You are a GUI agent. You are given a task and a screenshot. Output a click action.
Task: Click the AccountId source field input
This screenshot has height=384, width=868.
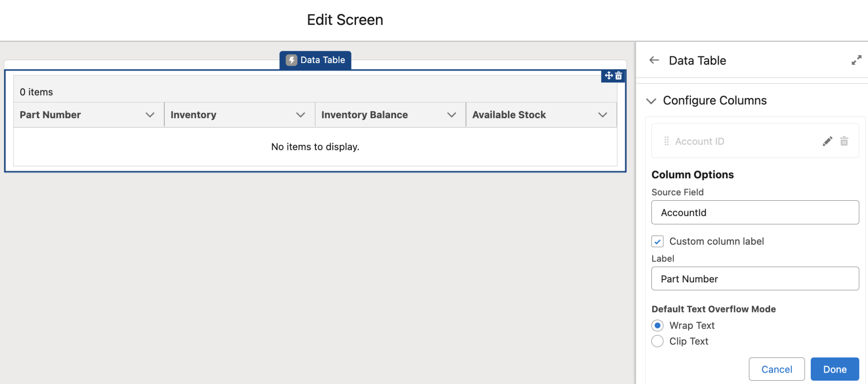[754, 212]
